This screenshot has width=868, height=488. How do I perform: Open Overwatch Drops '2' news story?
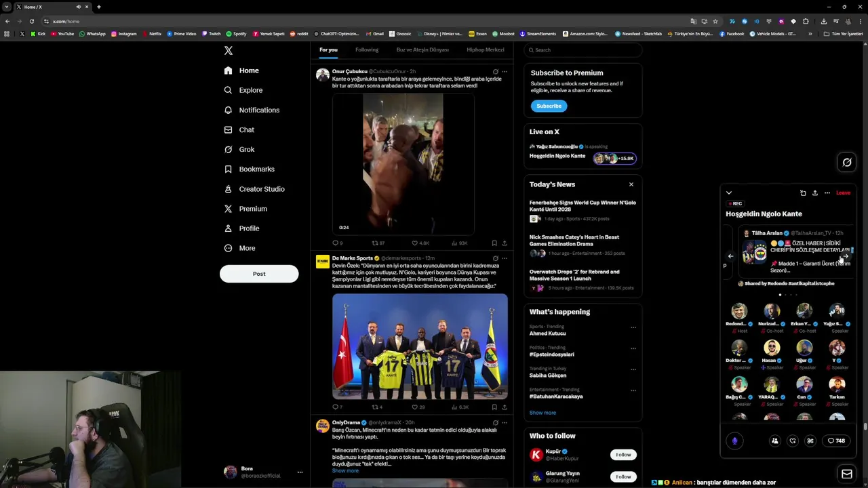(583, 280)
